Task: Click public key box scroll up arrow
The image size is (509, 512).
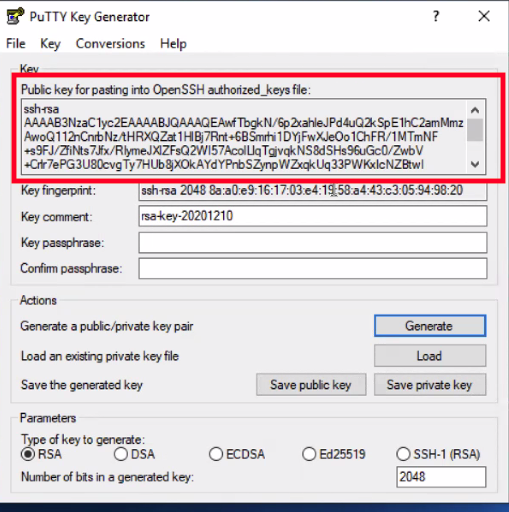Action: coord(475,110)
